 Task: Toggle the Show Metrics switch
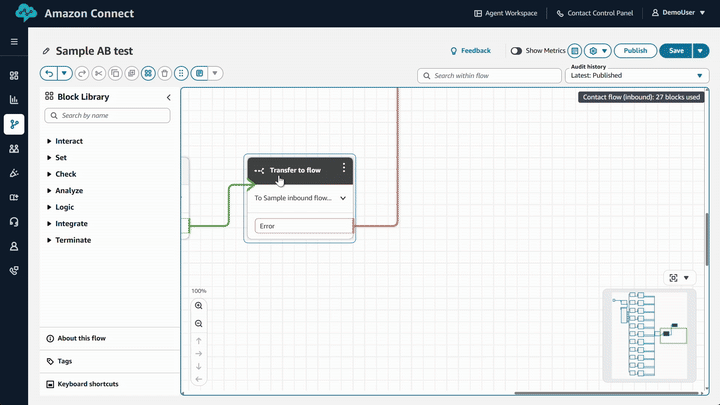(517, 50)
